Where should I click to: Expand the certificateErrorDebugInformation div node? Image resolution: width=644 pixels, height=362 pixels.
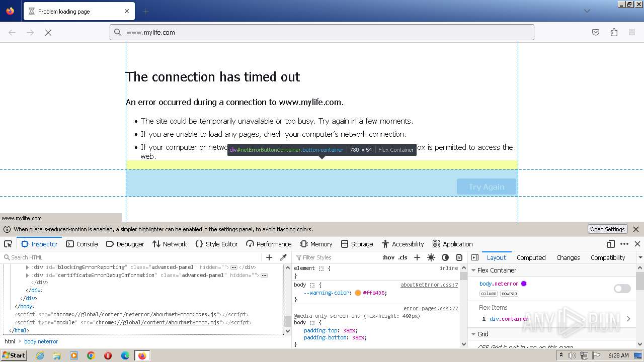point(27,276)
